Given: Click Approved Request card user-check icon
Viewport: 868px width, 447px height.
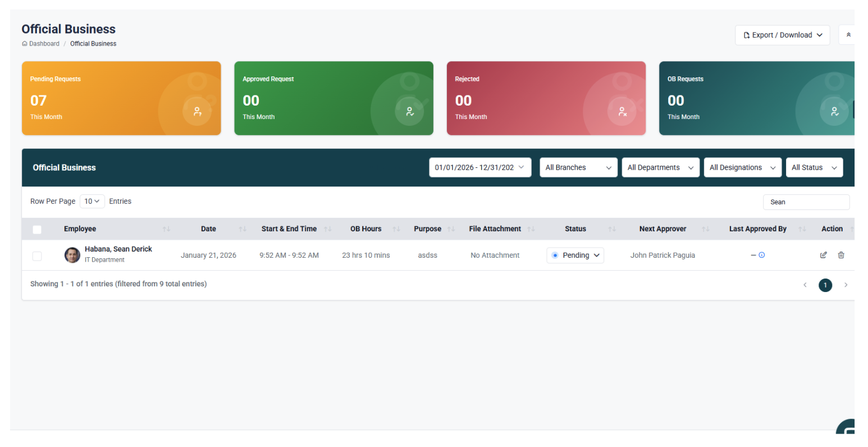Looking at the screenshot, I should click(x=410, y=111).
